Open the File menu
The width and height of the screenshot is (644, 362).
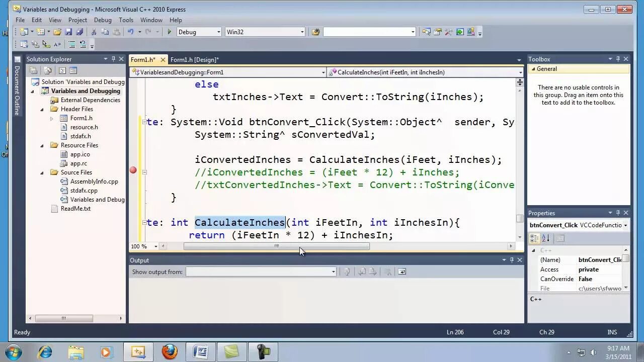(20, 20)
